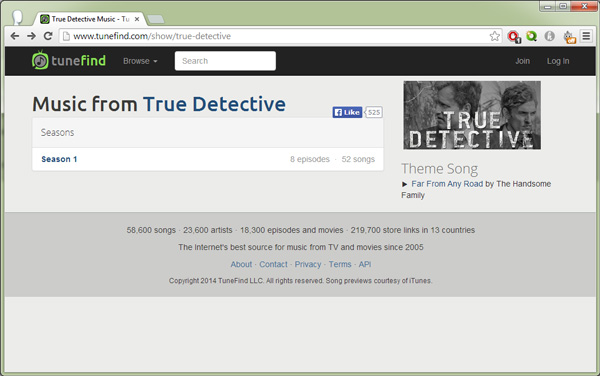Open Season 1
The image size is (600, 376).
click(x=59, y=159)
